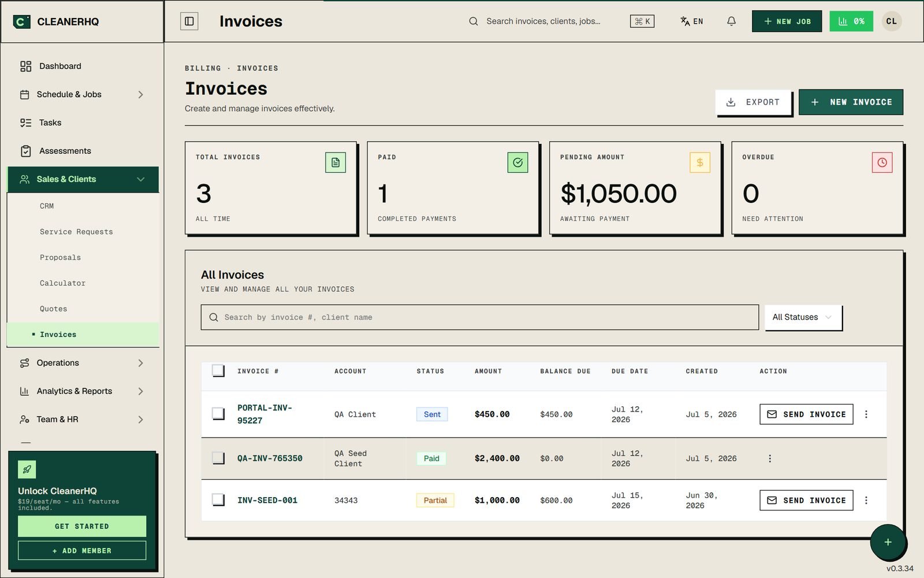
Task: Collapse the Sales & Clients chevron
Action: tap(140, 179)
